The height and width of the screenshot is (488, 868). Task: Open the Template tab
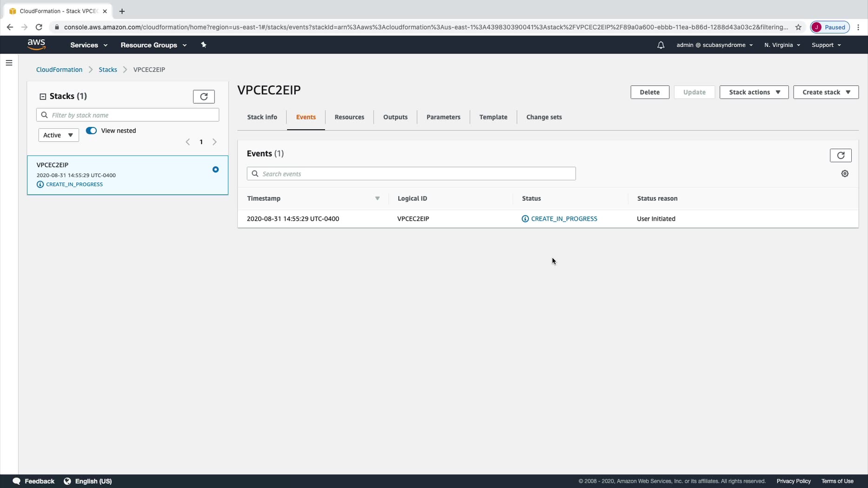[x=493, y=117]
